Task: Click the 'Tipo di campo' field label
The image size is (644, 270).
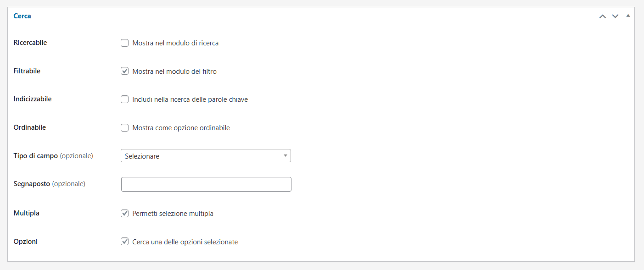Action: [36, 156]
